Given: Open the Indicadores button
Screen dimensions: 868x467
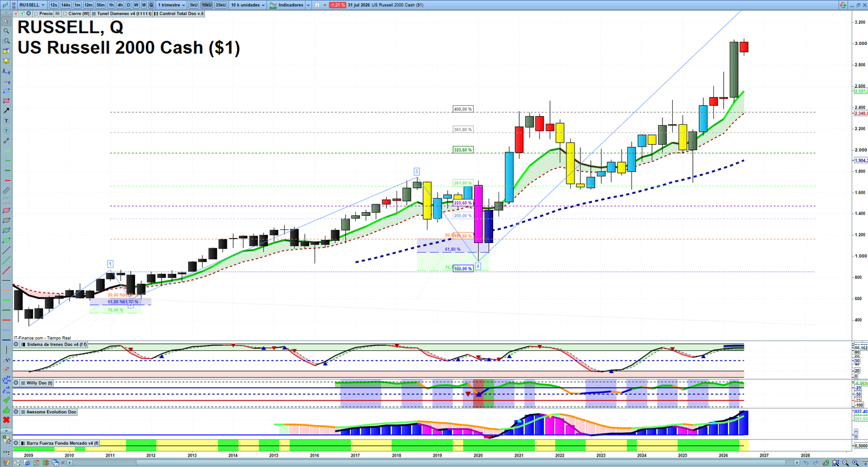Looking at the screenshot, I should pyautogui.click(x=287, y=5).
